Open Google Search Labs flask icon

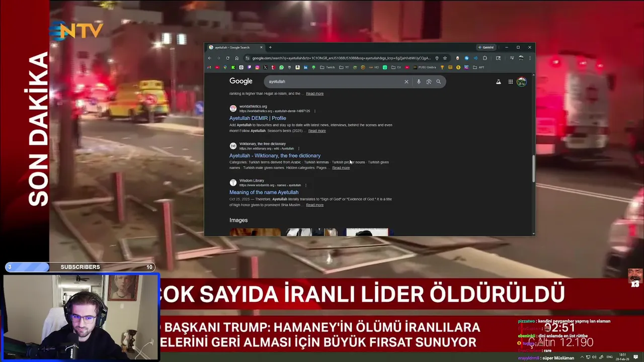pos(499,81)
